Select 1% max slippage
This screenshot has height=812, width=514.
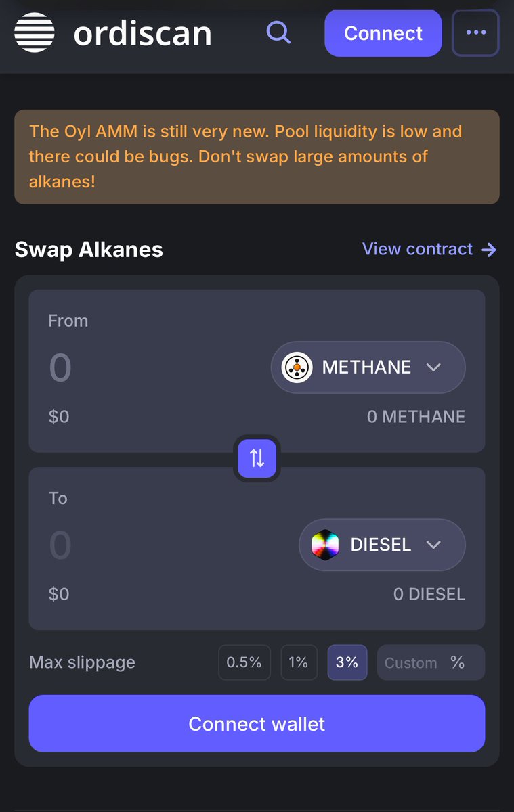[299, 662]
